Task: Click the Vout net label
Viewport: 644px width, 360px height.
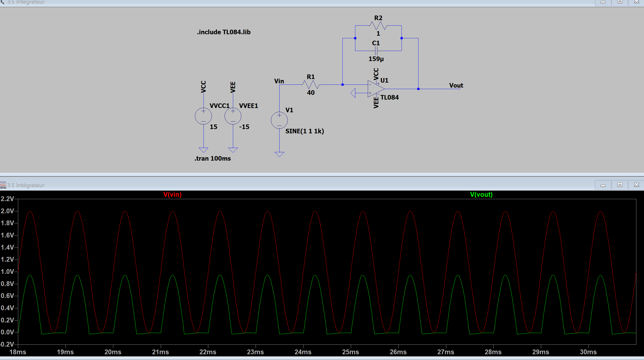Action: tap(456, 85)
